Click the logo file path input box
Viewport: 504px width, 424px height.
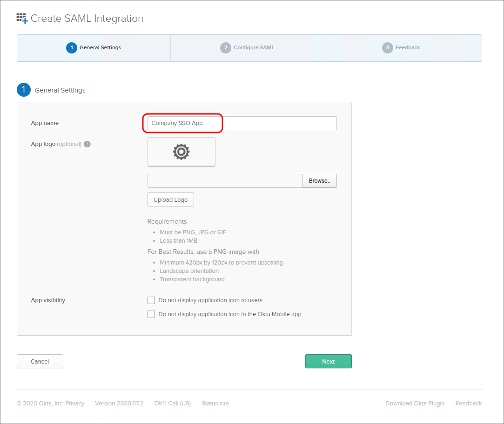point(225,181)
